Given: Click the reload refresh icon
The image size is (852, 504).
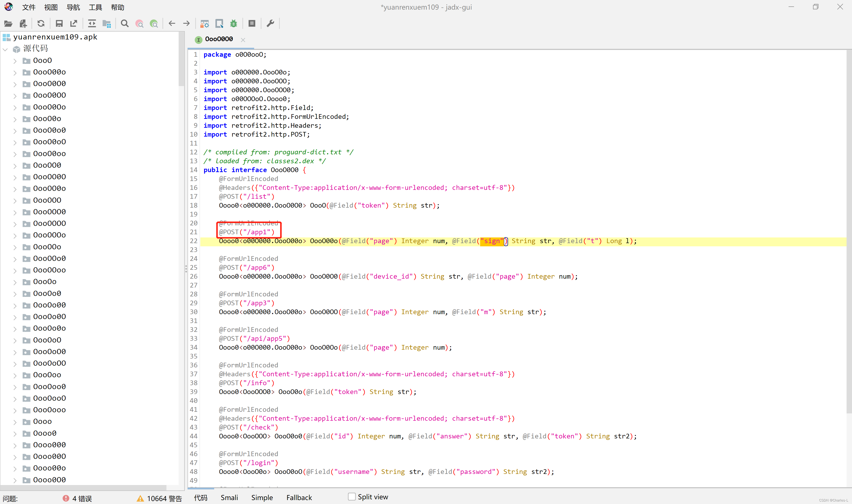Looking at the screenshot, I should point(41,23).
